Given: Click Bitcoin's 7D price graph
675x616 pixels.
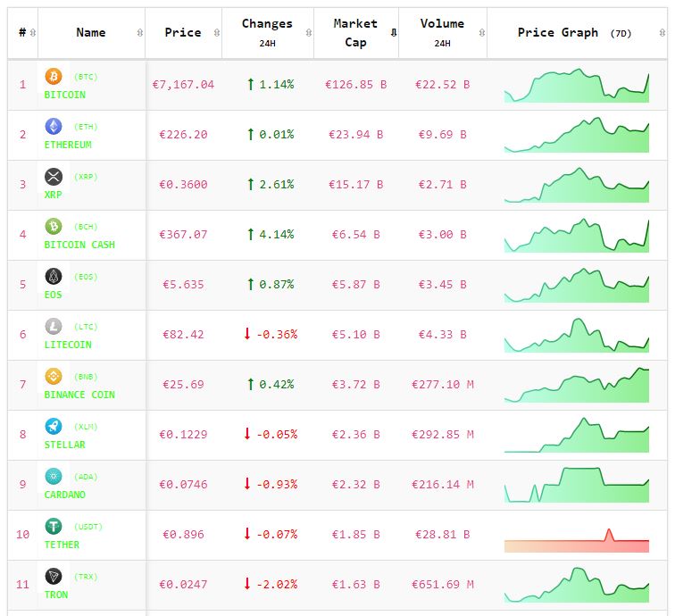Looking at the screenshot, I should coord(577,86).
